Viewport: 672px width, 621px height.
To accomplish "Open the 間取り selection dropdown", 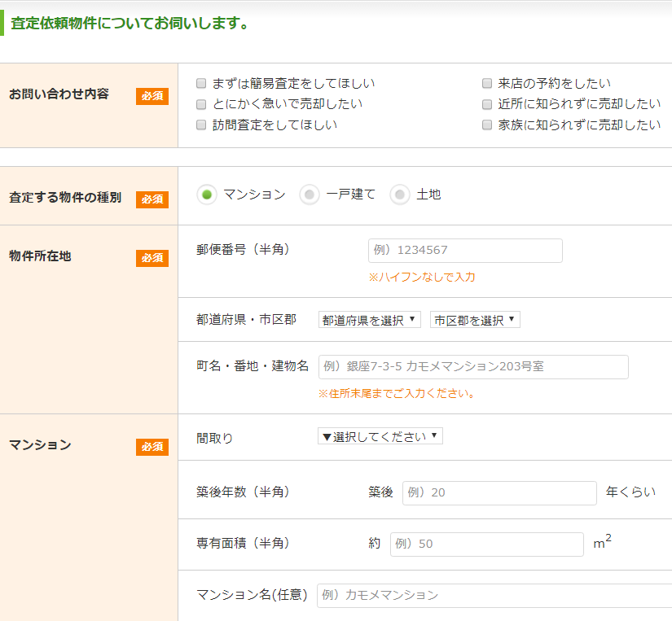I will point(380,435).
